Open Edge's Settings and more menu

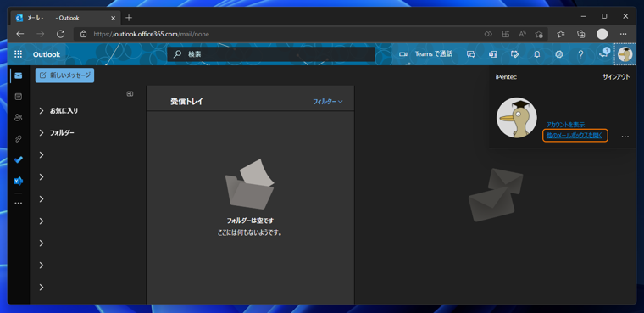click(623, 34)
